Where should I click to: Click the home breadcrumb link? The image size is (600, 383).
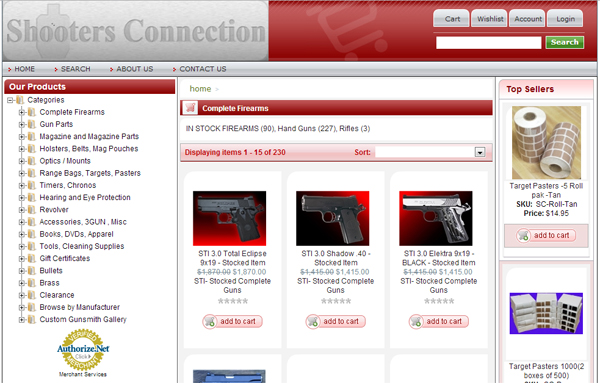[200, 89]
